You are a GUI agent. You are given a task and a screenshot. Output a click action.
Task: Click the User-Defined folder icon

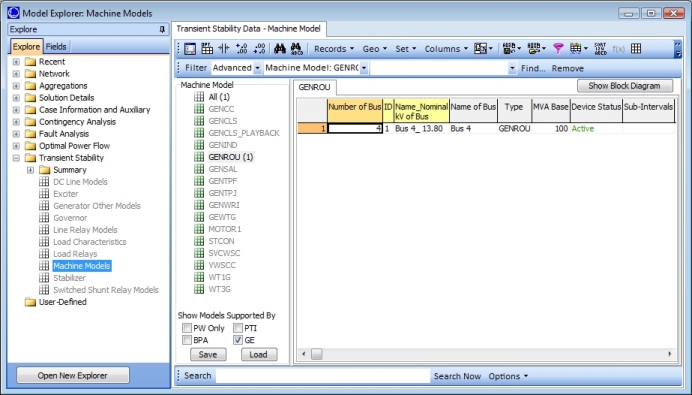(30, 302)
